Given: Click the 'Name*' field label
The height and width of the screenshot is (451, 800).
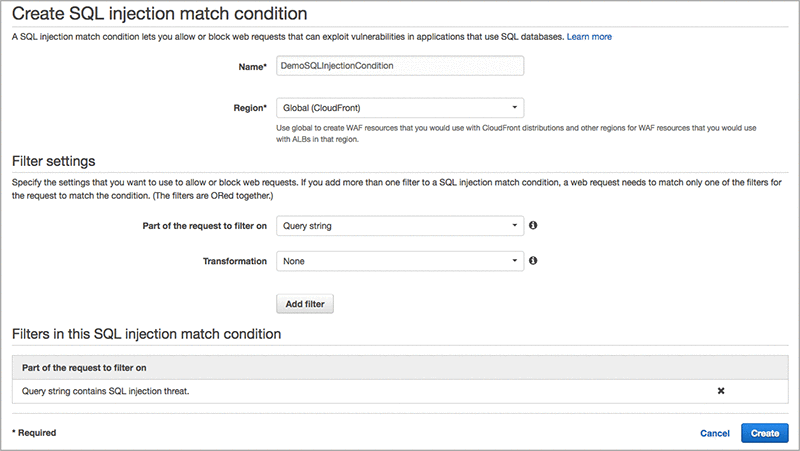Looking at the screenshot, I should point(251,66).
